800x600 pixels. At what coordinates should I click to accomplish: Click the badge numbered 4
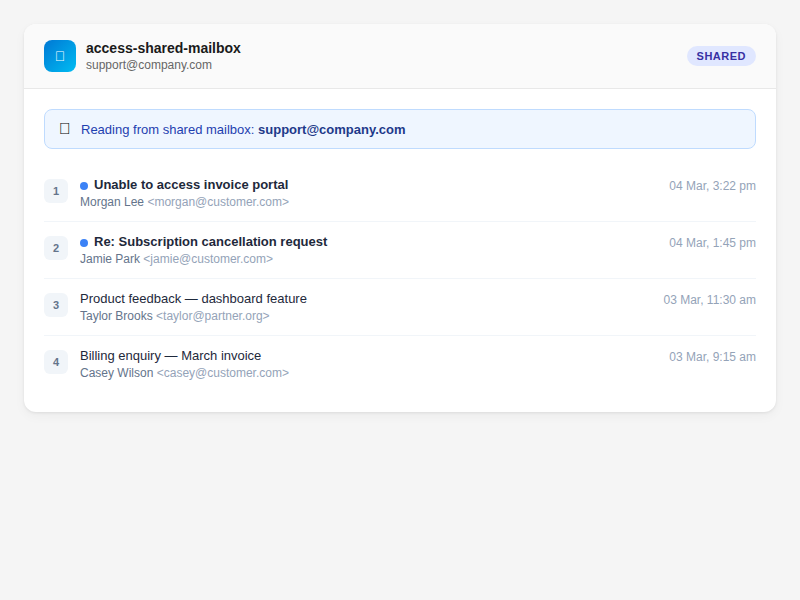pos(56,362)
